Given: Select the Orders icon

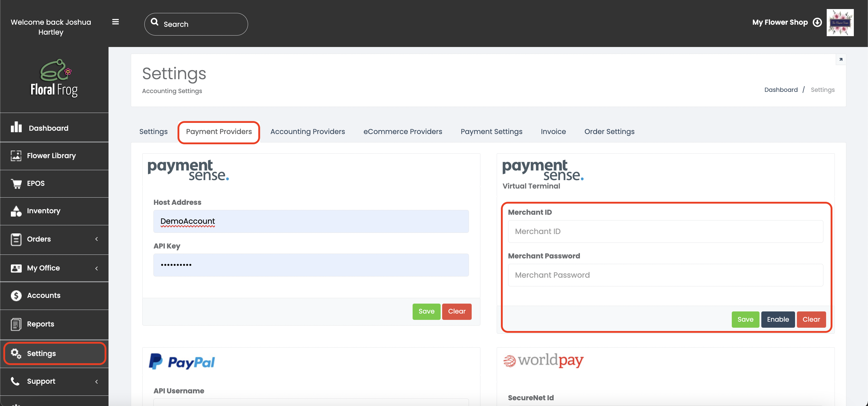Looking at the screenshot, I should pos(16,239).
